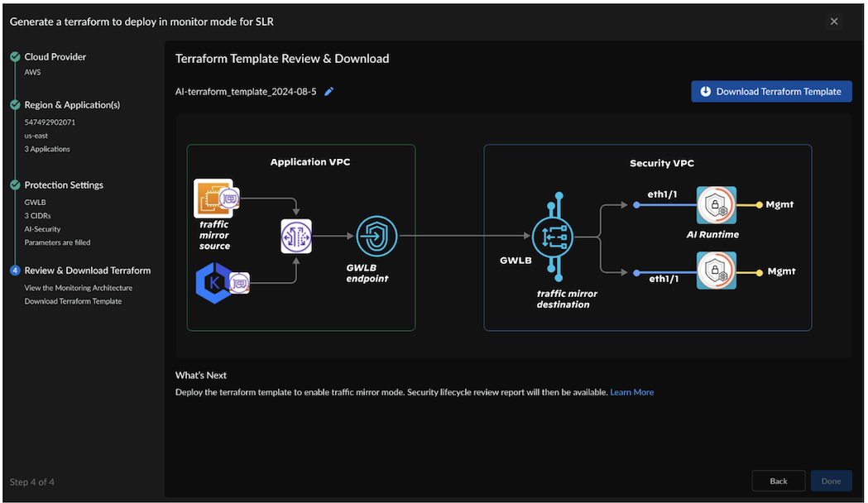Click the lower firewall icon in Security VPC
Image resolution: width=868 pixels, height=503 pixels.
716,271
